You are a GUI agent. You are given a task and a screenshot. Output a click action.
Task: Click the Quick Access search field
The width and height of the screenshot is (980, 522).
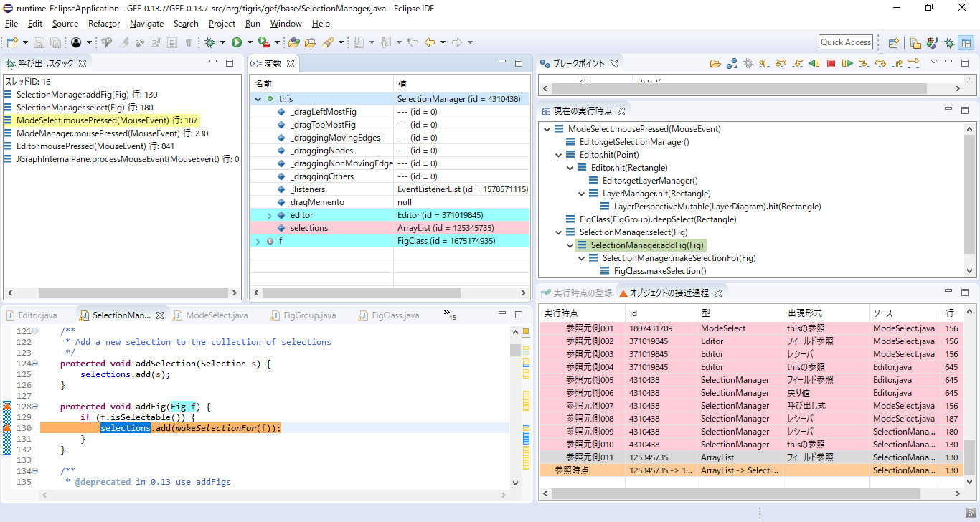click(846, 42)
